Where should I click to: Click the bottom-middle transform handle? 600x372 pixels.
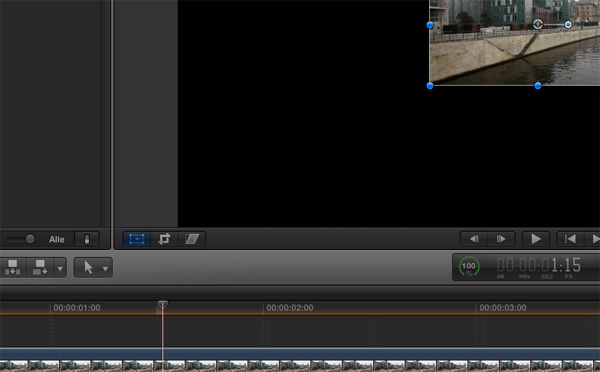coord(538,86)
